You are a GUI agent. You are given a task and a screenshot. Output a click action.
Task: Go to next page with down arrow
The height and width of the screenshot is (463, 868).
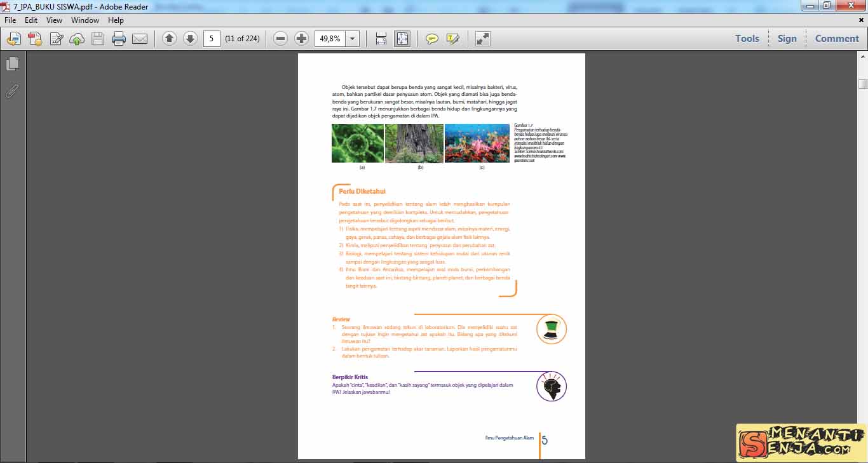[190, 38]
